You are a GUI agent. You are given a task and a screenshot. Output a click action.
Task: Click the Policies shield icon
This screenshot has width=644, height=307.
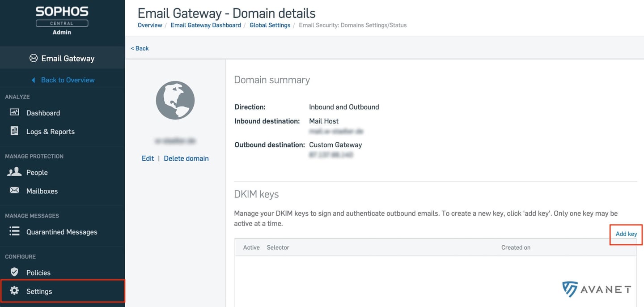[14, 272]
